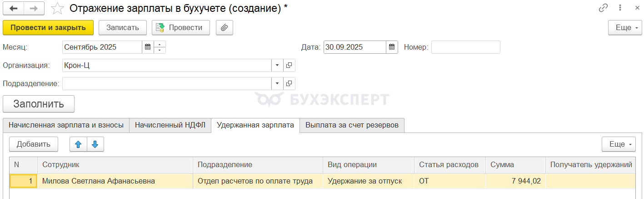Viewport: 644px width, 199px height.
Task: Expand the Подразделение dropdown list
Action: (277, 84)
